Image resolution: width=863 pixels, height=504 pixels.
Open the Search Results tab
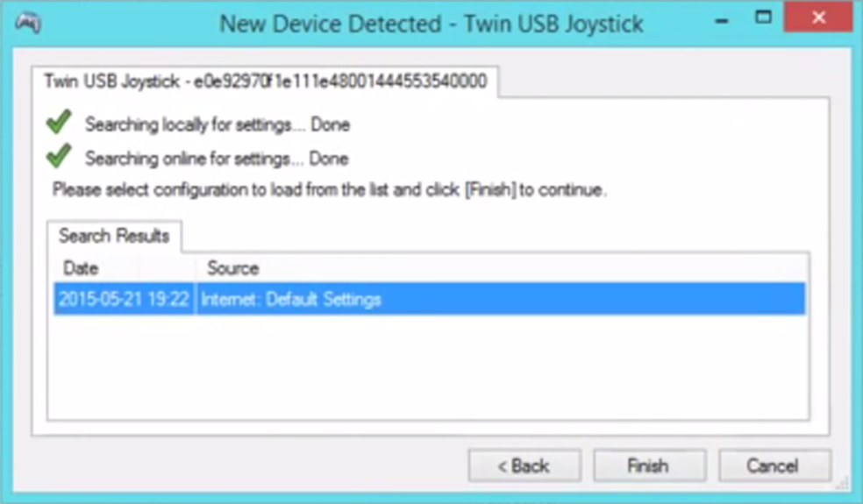(114, 236)
